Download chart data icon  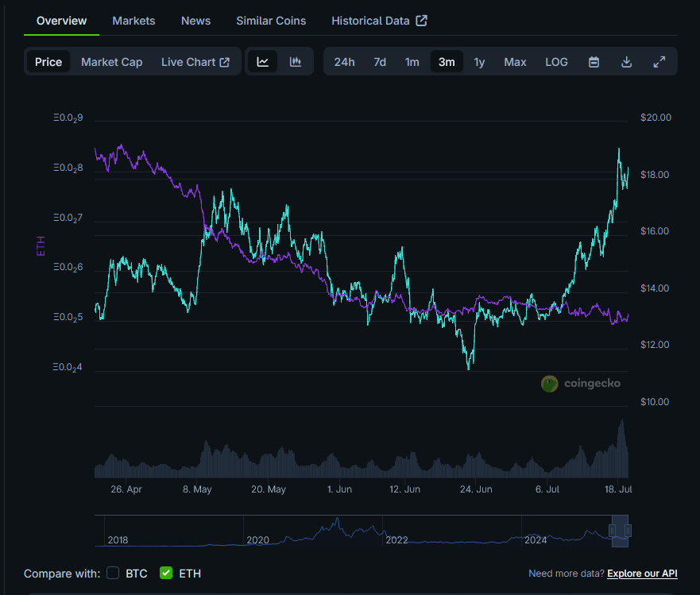tap(626, 62)
